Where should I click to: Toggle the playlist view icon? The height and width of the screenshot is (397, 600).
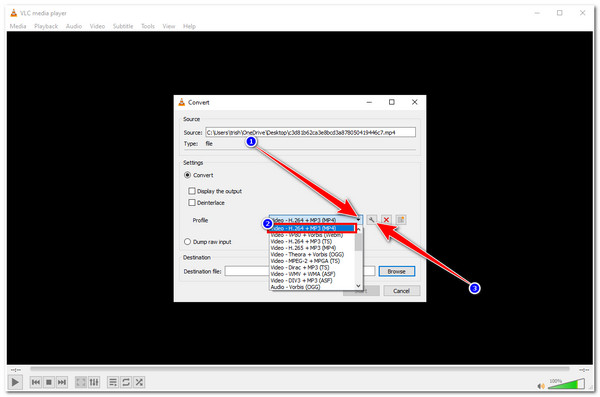click(x=113, y=382)
